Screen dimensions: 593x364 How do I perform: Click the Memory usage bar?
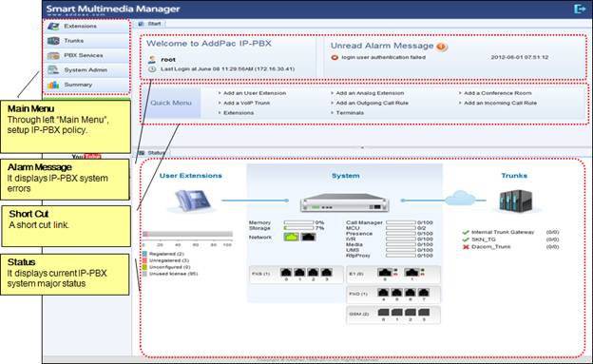click(298, 222)
